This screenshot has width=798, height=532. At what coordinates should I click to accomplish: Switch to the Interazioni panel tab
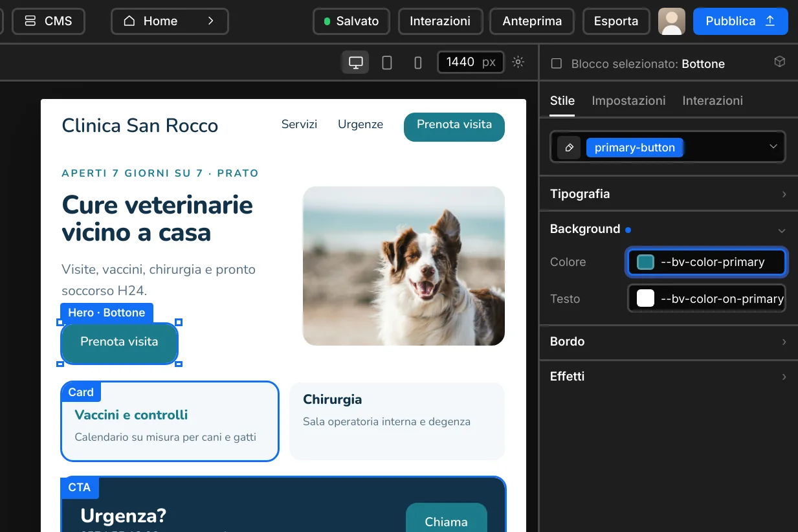pos(713,100)
